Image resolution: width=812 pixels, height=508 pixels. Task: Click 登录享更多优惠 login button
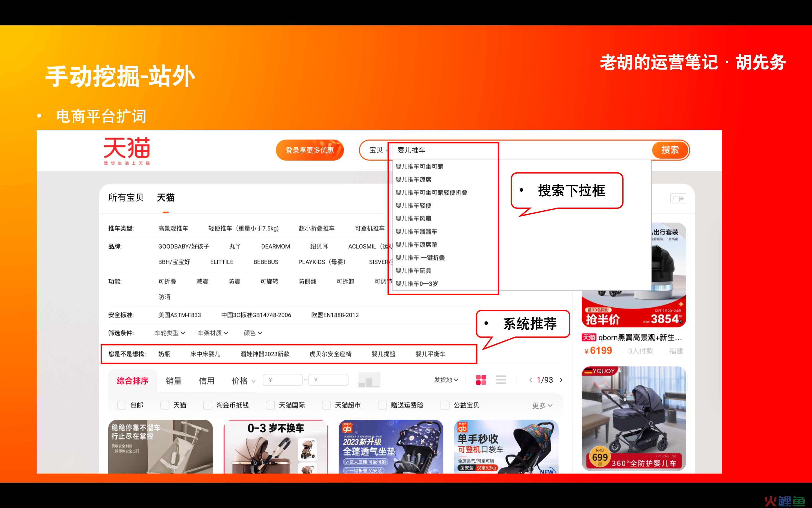coord(310,150)
